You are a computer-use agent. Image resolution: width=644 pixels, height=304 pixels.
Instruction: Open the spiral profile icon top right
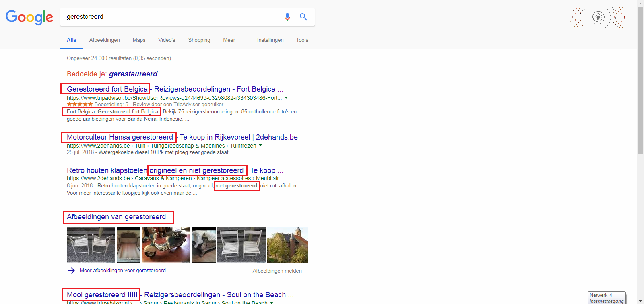[598, 17]
